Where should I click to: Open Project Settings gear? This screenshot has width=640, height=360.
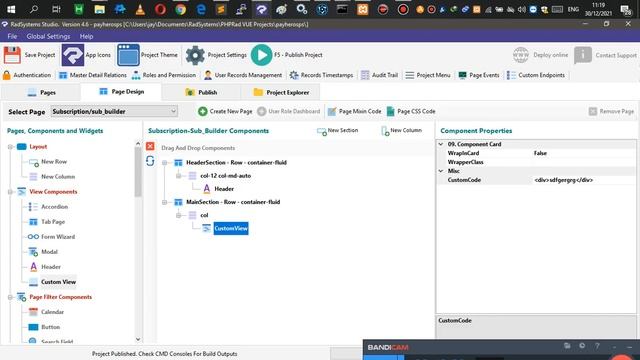tap(216, 55)
